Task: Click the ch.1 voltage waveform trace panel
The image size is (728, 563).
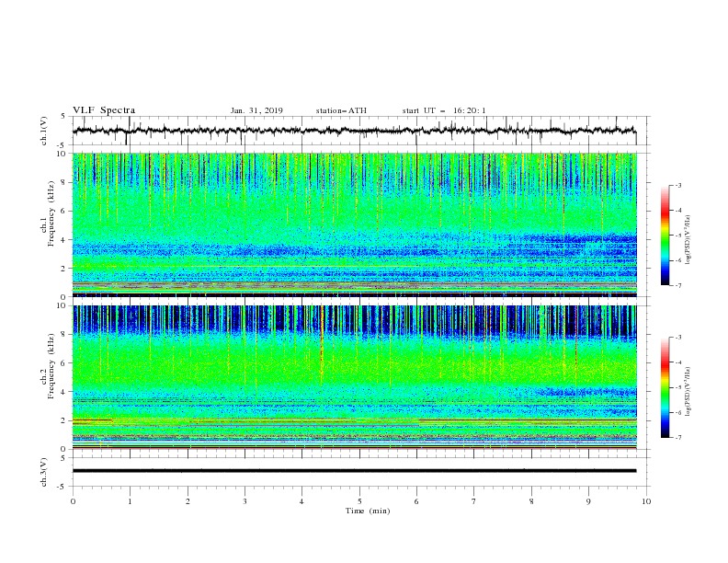Action: [x=361, y=131]
